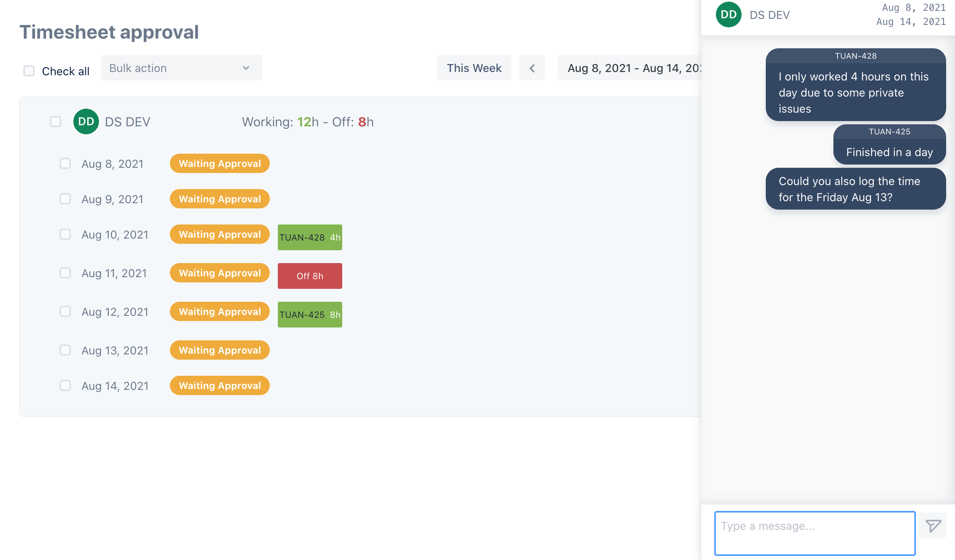The image size is (955, 560).
Task: Toggle the Check all checkbox
Action: coord(29,71)
